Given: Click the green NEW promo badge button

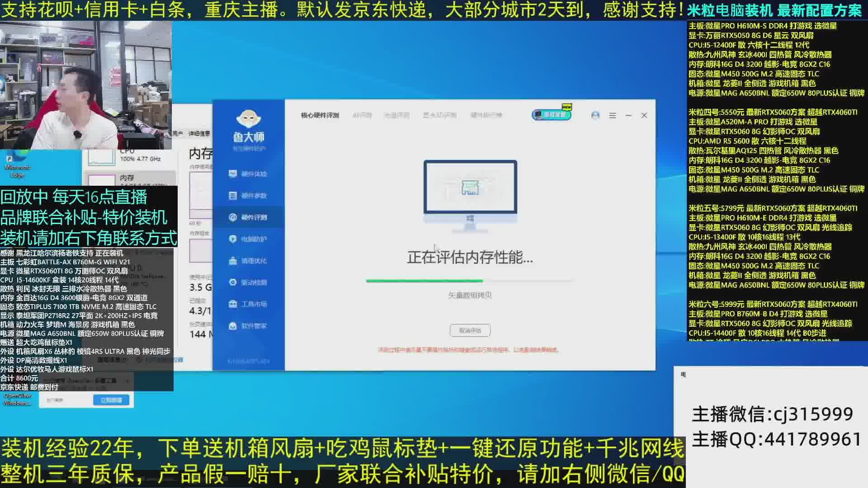Looking at the screenshot, I should tap(551, 114).
